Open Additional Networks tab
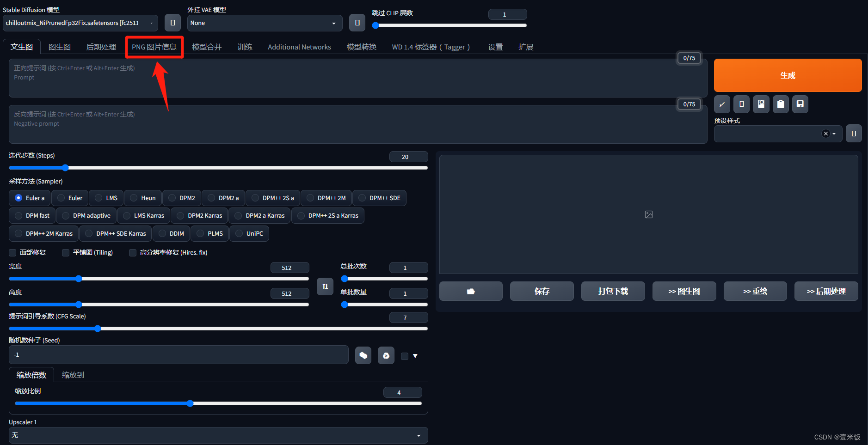The height and width of the screenshot is (445, 868). tap(299, 47)
